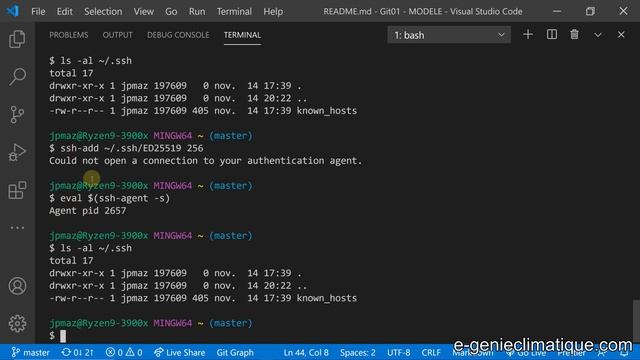Open the Run menu

click(x=197, y=11)
